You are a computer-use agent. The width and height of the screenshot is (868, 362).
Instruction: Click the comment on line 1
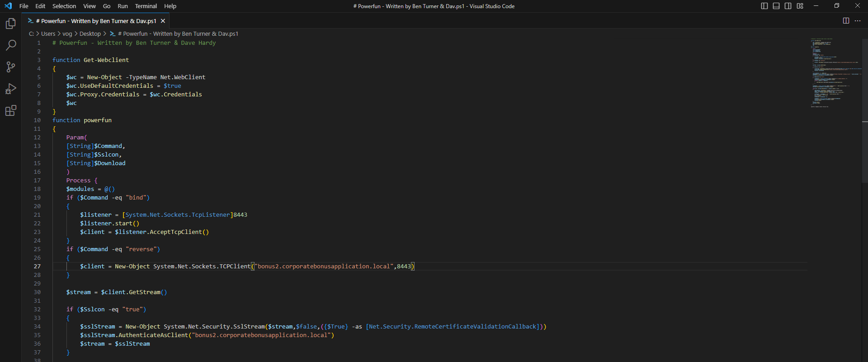pos(134,43)
